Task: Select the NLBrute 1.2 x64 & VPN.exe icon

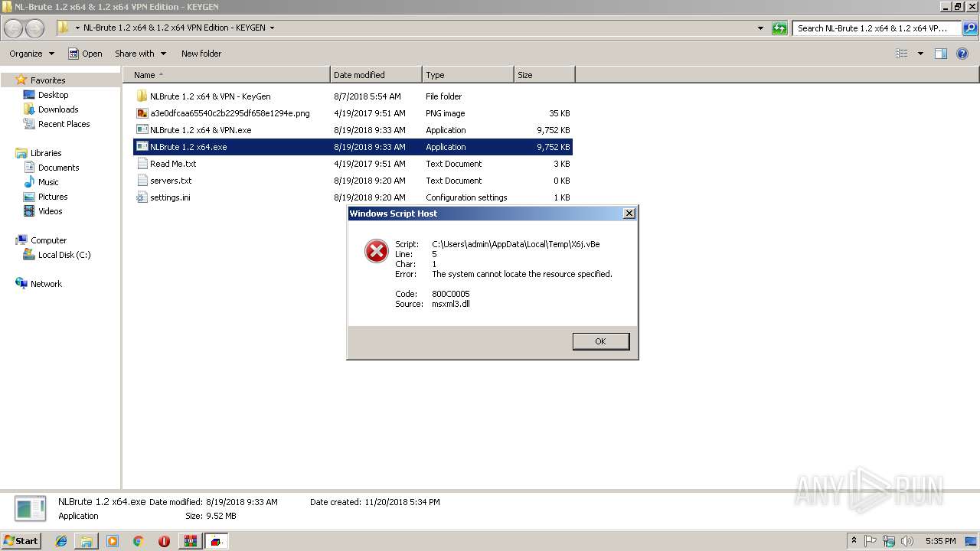Action: (x=142, y=130)
